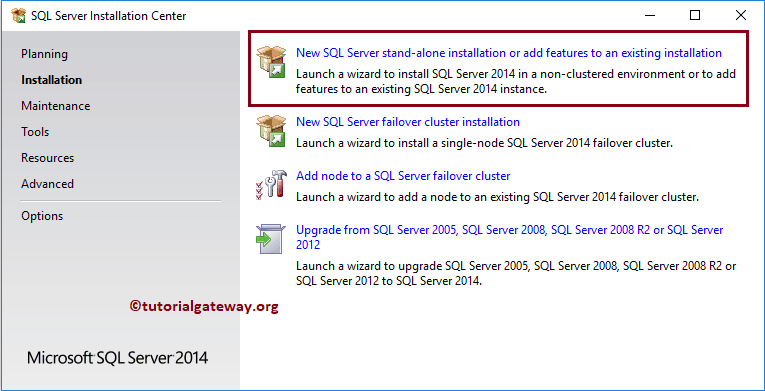765x391 pixels.
Task: Minimize the Installation Center window
Action: (650, 16)
